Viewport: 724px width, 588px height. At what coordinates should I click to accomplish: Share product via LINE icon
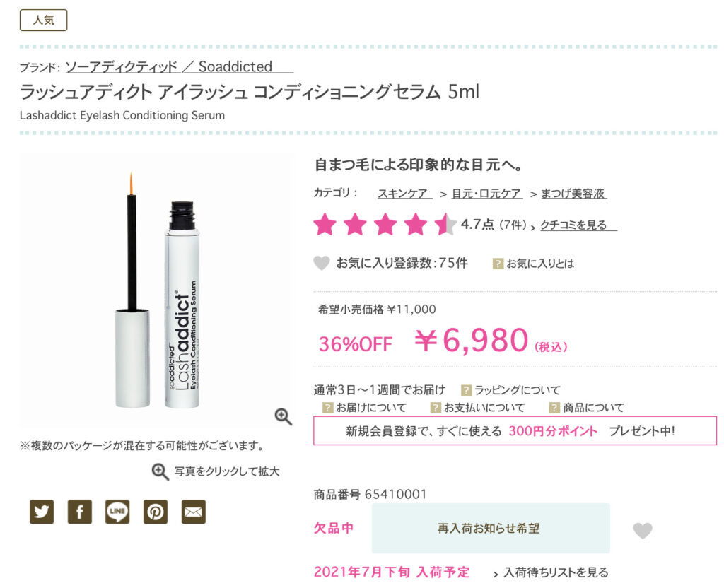tap(117, 512)
